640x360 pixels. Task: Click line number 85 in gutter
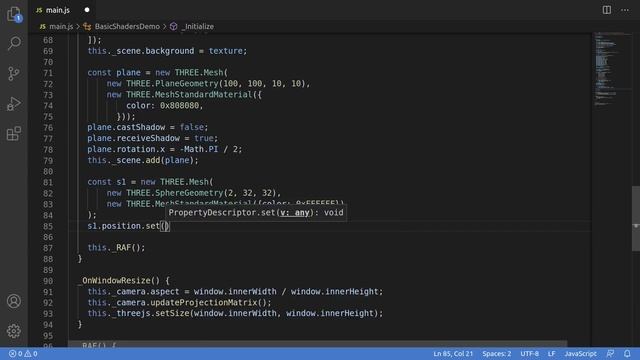[x=48, y=226]
